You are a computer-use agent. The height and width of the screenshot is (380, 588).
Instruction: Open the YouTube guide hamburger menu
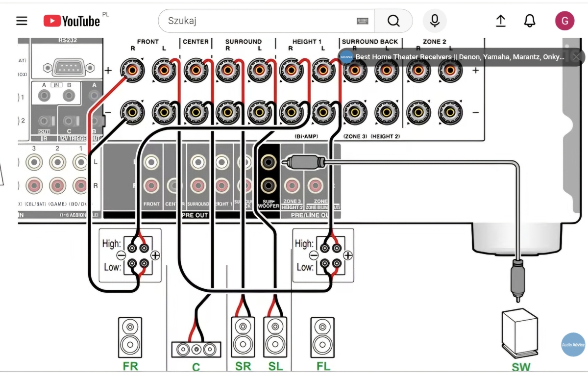coord(22,21)
